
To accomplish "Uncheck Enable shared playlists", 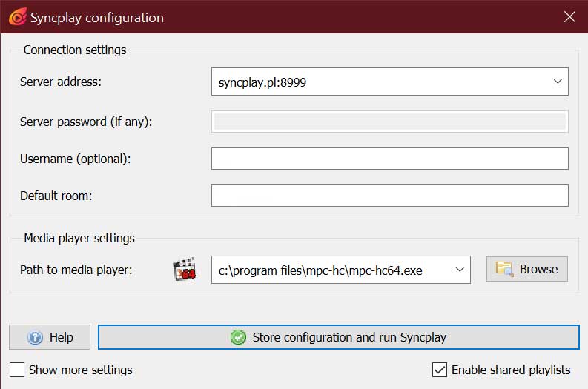I will pos(440,370).
